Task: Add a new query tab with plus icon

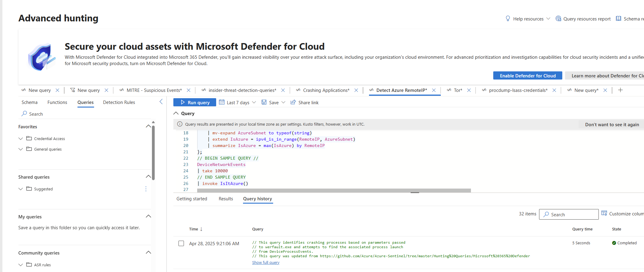Action: pos(620,90)
